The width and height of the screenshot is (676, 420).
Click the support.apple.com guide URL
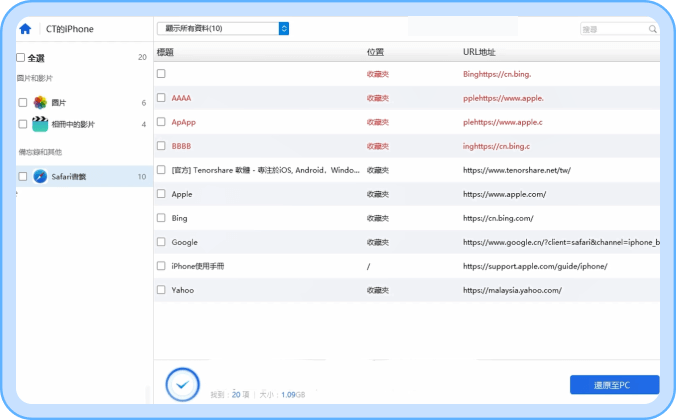point(535,266)
